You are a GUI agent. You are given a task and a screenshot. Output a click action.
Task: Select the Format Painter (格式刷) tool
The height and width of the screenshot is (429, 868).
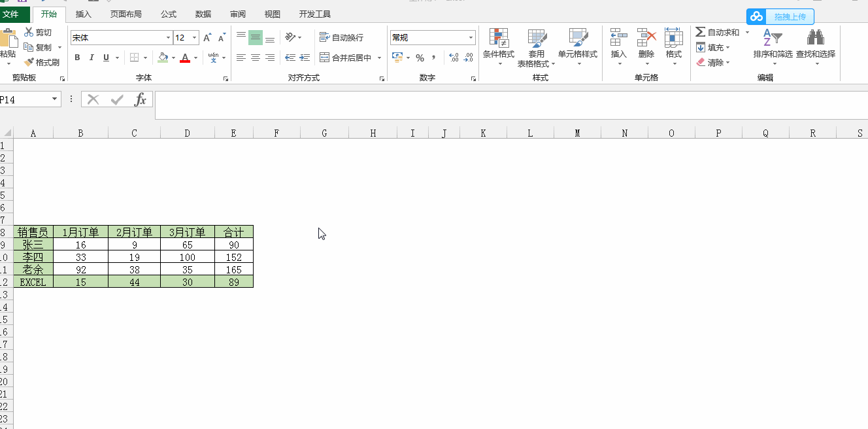[42, 63]
